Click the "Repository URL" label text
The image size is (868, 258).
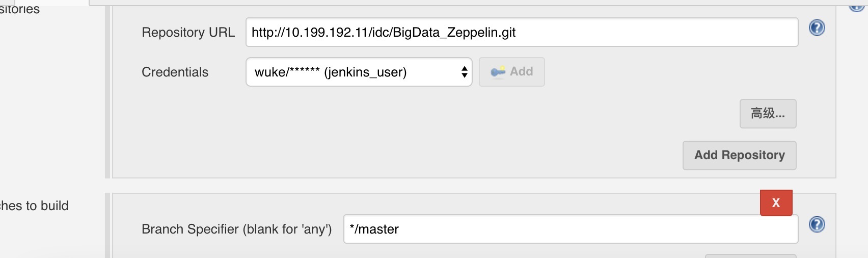click(188, 32)
